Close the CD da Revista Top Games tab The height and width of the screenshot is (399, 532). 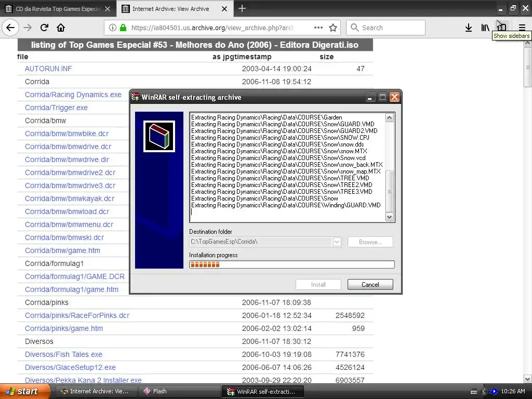108,9
